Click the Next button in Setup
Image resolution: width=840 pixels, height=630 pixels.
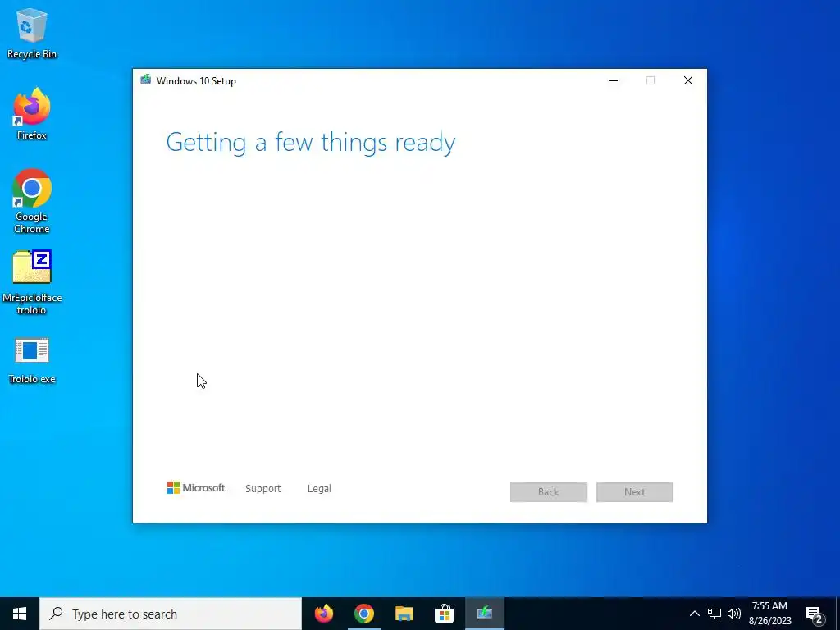click(635, 492)
